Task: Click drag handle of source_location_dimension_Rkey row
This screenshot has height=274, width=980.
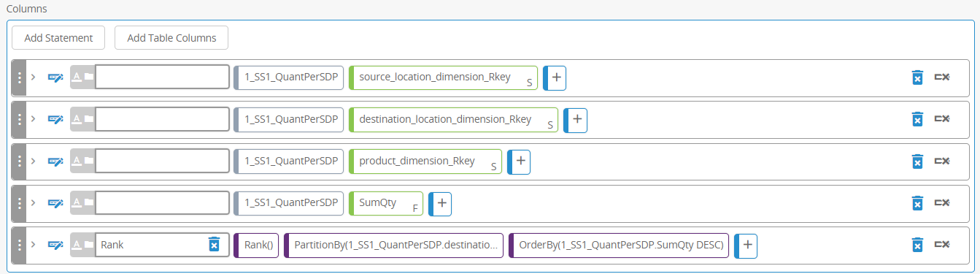Action: tap(19, 77)
